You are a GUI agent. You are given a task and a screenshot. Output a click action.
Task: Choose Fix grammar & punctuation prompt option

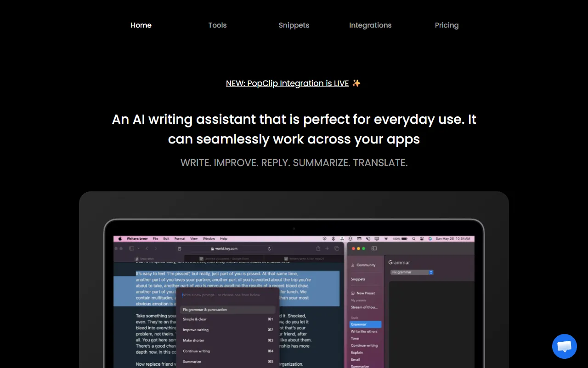coord(227,310)
